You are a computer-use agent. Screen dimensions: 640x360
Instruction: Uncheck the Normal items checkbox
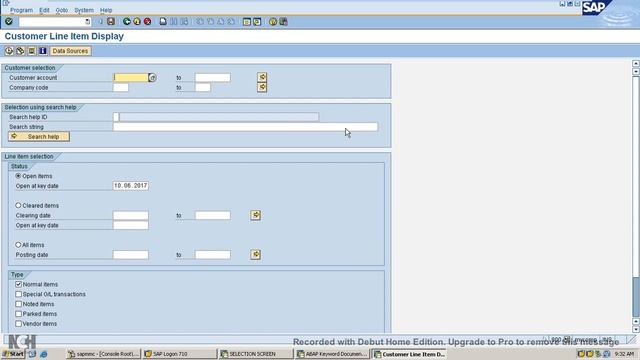[18, 284]
